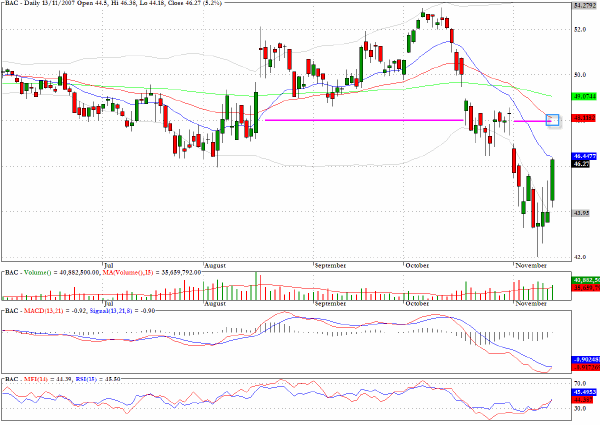Click the August label under the price chart

pos(215,265)
